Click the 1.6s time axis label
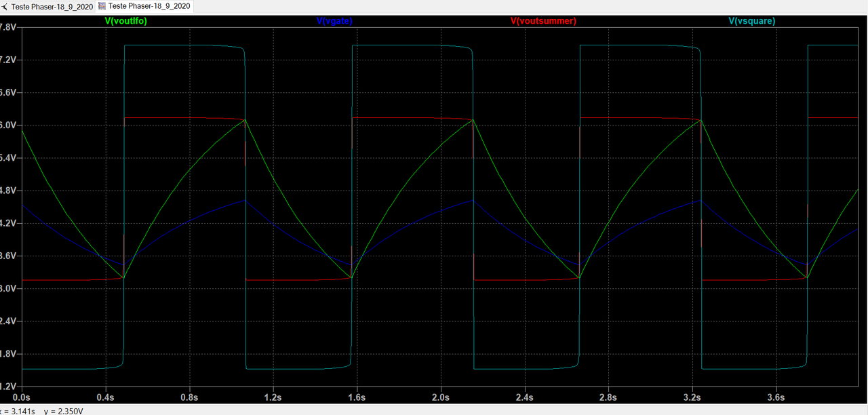This screenshot has width=868, height=415. [357, 397]
